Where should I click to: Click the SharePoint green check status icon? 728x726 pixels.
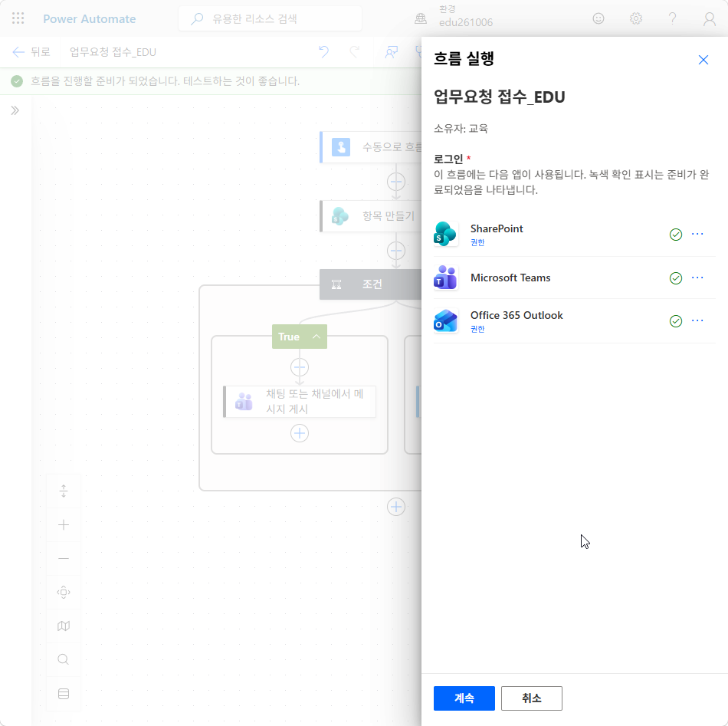click(x=676, y=235)
